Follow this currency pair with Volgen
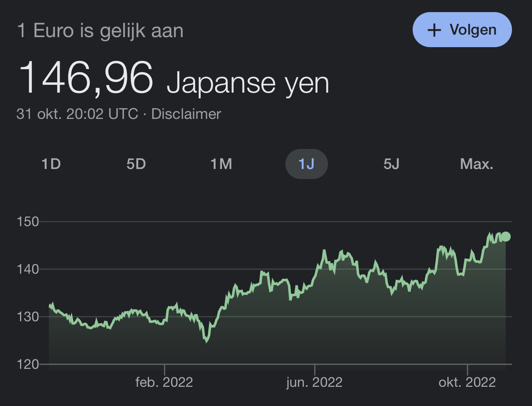Viewport: 532px width, 406px height. tap(462, 30)
